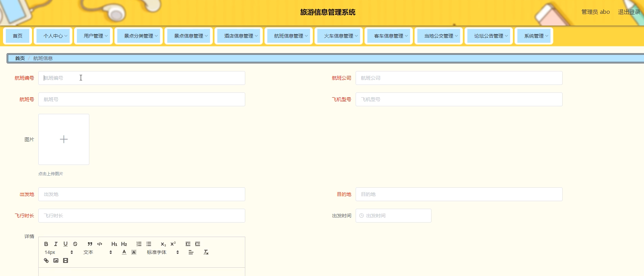Viewport: 644px width, 276px height.
Task: Clear text formatting with Tx icon
Action: (x=206, y=252)
